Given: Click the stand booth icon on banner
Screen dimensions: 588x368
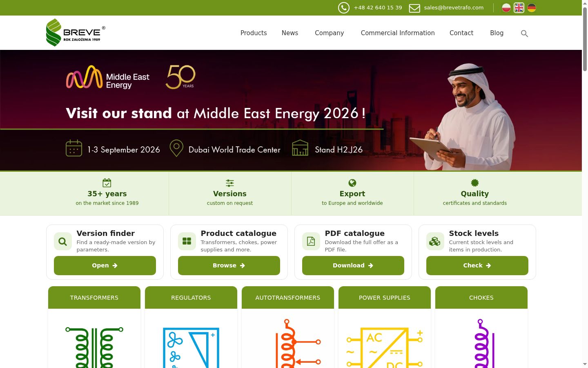Looking at the screenshot, I should pyautogui.click(x=300, y=148).
